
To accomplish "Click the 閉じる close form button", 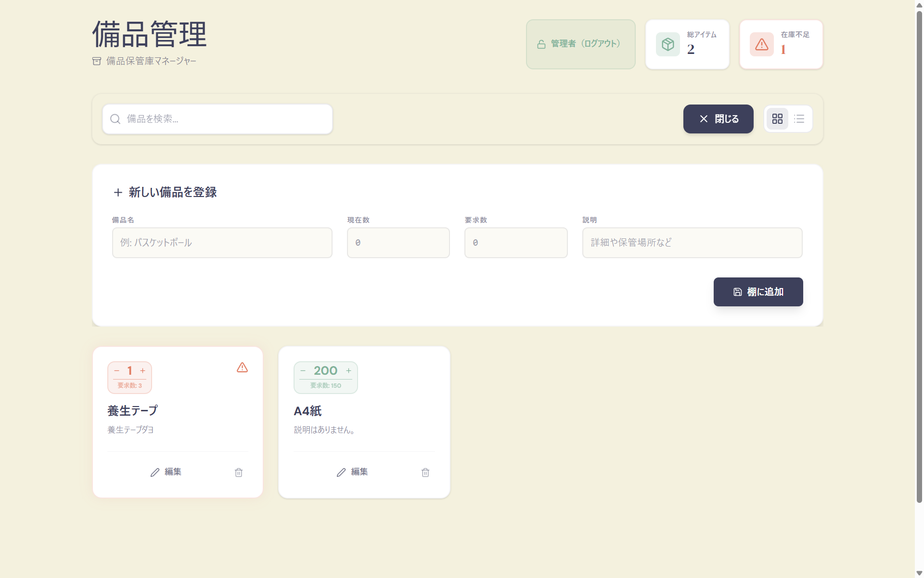I will 718,119.
